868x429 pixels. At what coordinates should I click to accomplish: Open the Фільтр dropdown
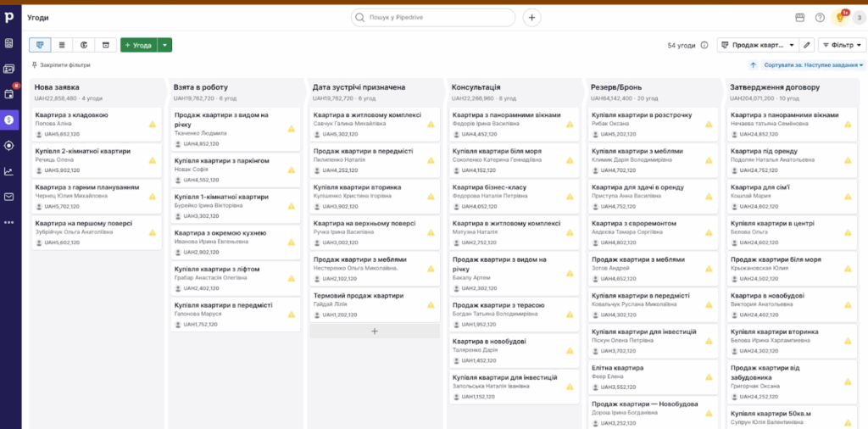(x=841, y=45)
